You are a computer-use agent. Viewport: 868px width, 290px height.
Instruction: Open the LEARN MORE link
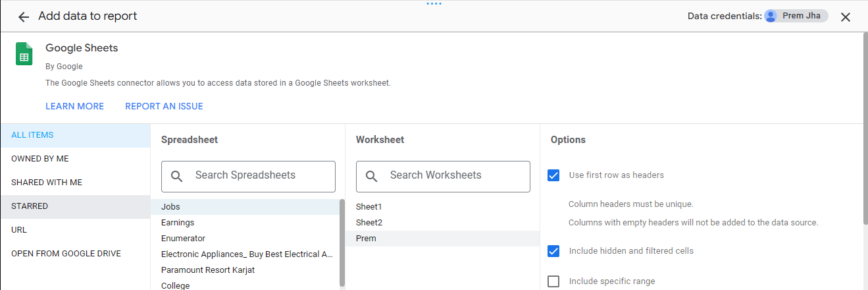pos(74,106)
